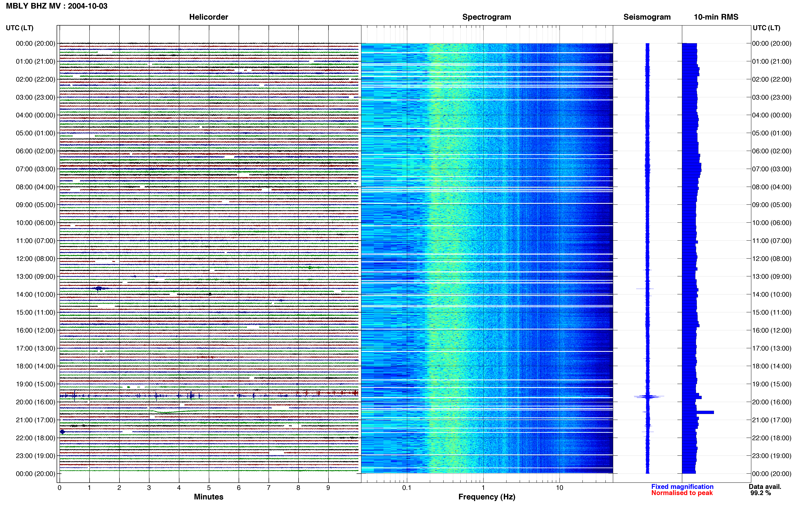The image size is (812, 508).
Task: Click left time label 10:00 (06:00)
Action: click(36, 222)
